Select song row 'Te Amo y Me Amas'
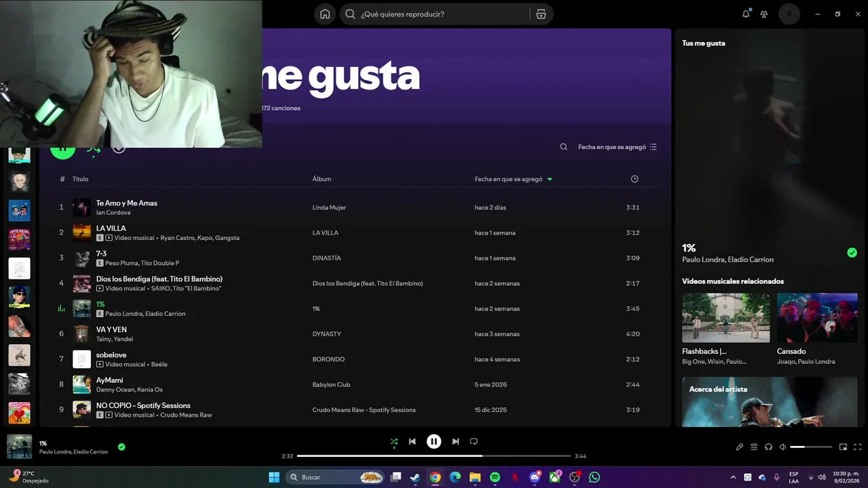The height and width of the screenshot is (488, 868). (355, 207)
